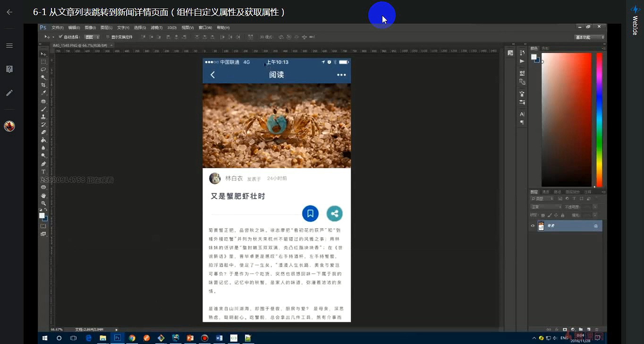Open the help icon in sidebar
This screenshot has width=644, height=344.
point(9,69)
